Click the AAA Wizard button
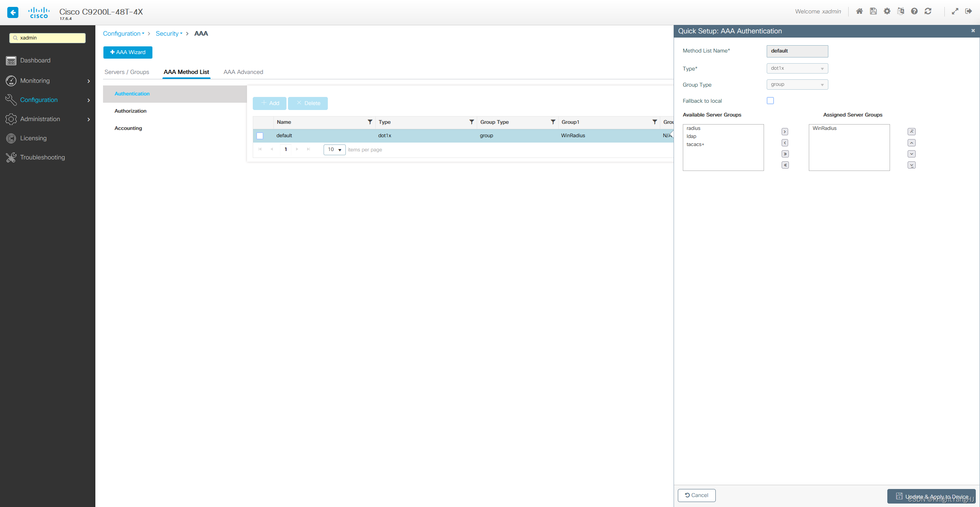The width and height of the screenshot is (980, 507). click(128, 52)
